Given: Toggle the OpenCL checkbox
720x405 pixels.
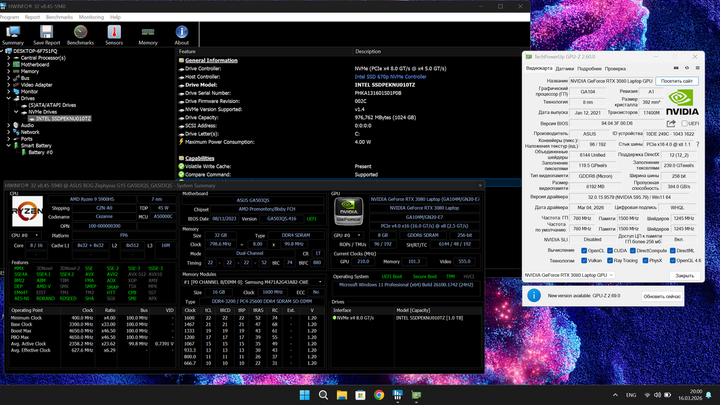Looking at the screenshot, I should tap(584, 251).
